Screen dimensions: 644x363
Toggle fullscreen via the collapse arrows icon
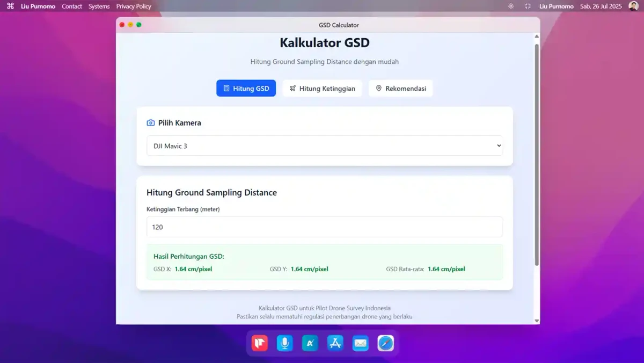528,6
